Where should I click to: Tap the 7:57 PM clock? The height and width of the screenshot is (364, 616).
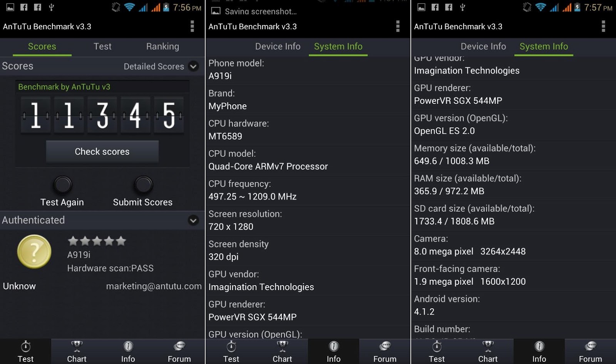click(x=598, y=7)
